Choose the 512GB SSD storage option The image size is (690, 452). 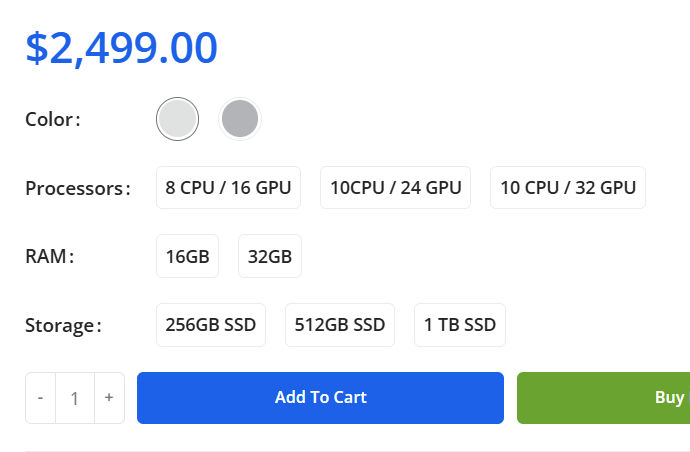340,325
